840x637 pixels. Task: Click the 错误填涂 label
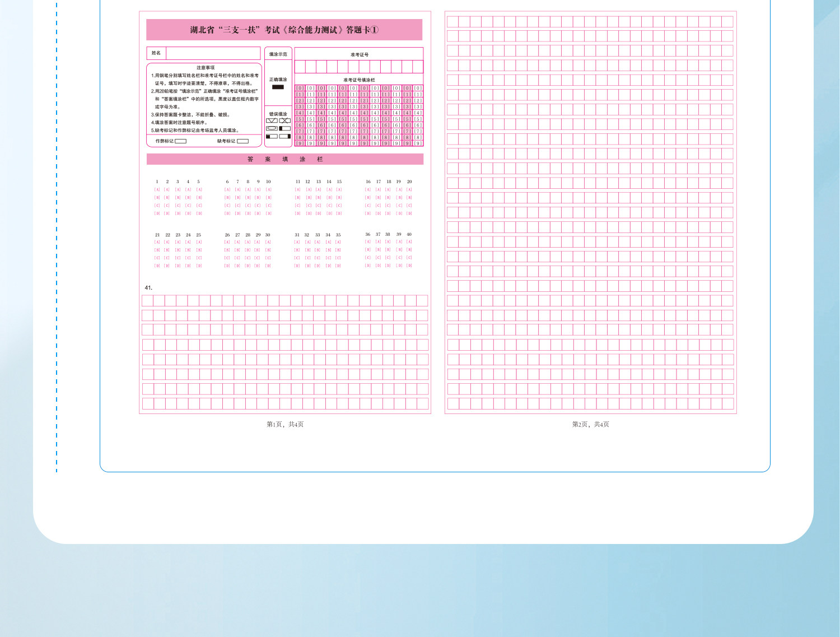(x=278, y=114)
